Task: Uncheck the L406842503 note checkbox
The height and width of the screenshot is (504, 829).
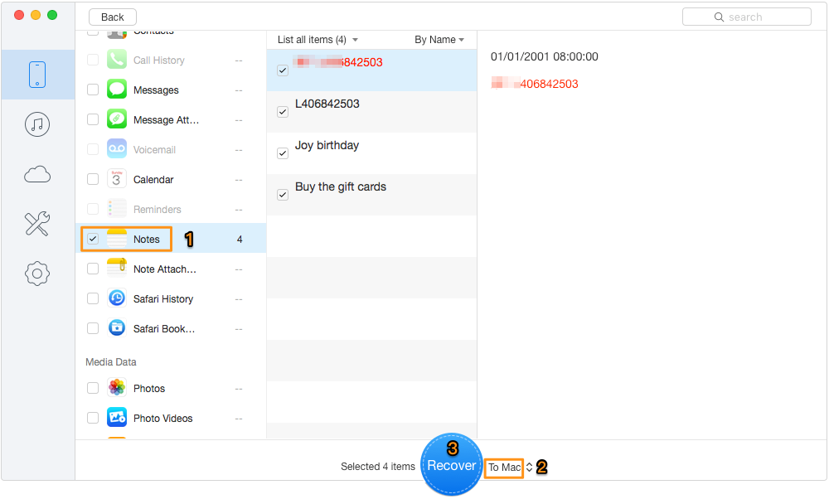Action: pos(283,112)
